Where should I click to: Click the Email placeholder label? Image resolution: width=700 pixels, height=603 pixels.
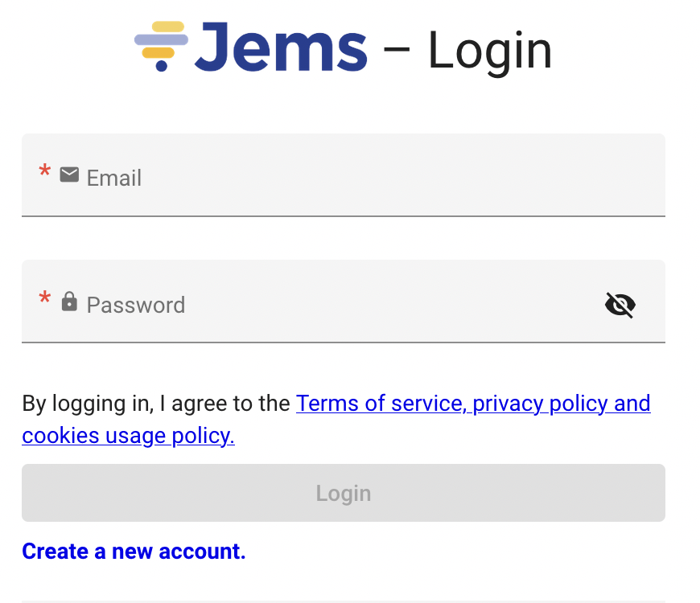(114, 178)
